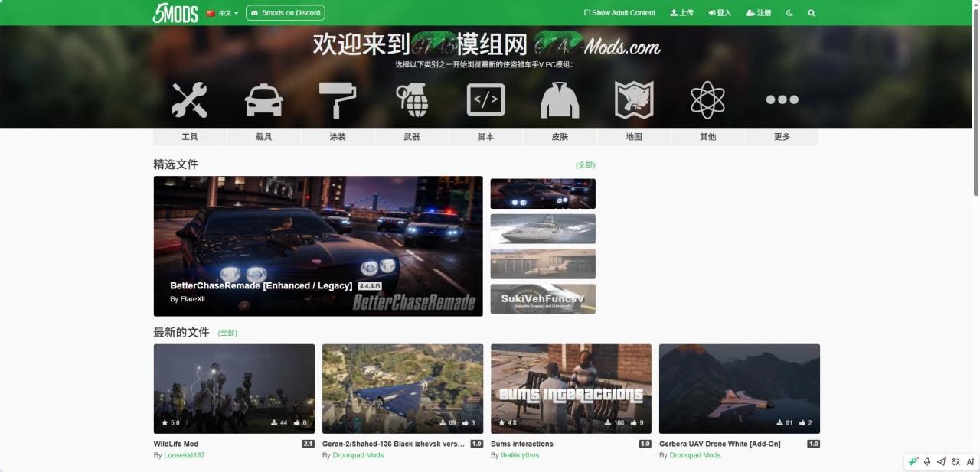This screenshot has height=472, width=980.
Task: Open 全部 link beside 精选文件
Action: pyautogui.click(x=585, y=165)
